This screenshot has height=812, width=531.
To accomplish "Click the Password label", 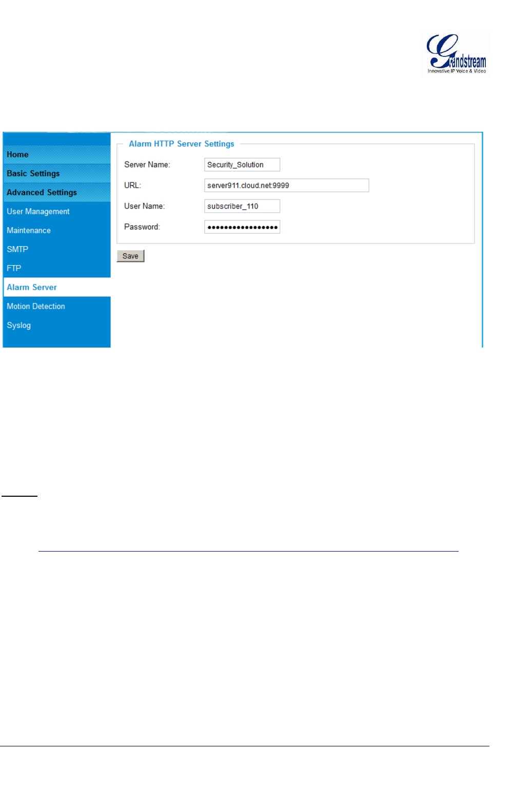I will coord(142,227).
